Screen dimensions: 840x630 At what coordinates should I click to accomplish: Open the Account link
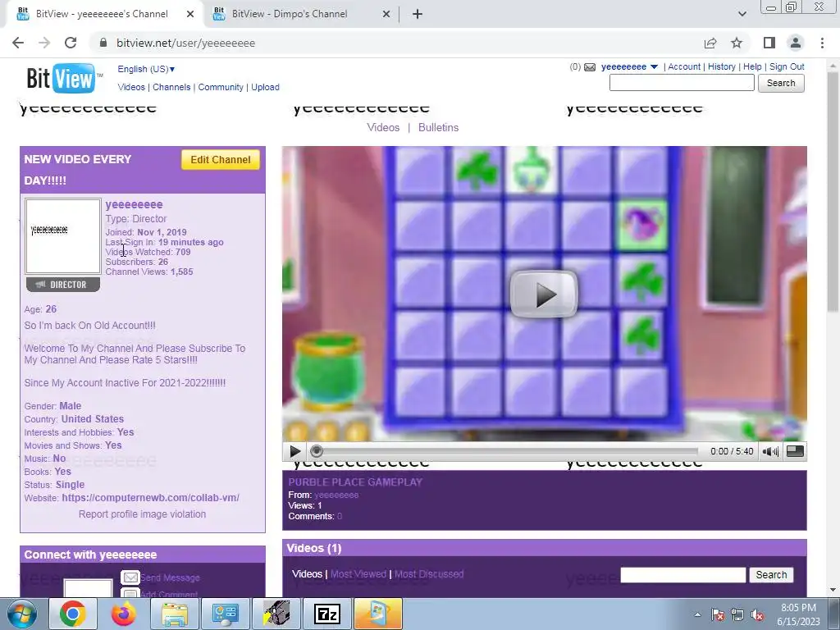pos(684,67)
